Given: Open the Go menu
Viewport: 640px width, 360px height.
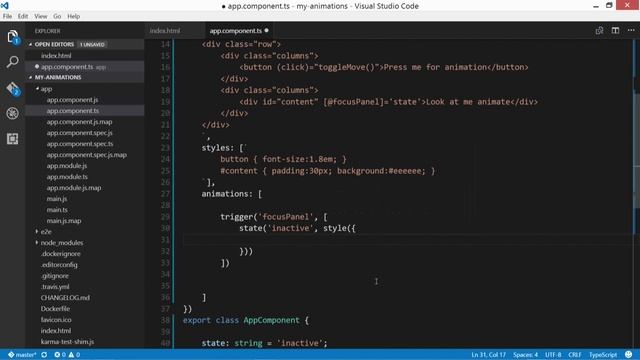Looking at the screenshot, I should pos(57,16).
